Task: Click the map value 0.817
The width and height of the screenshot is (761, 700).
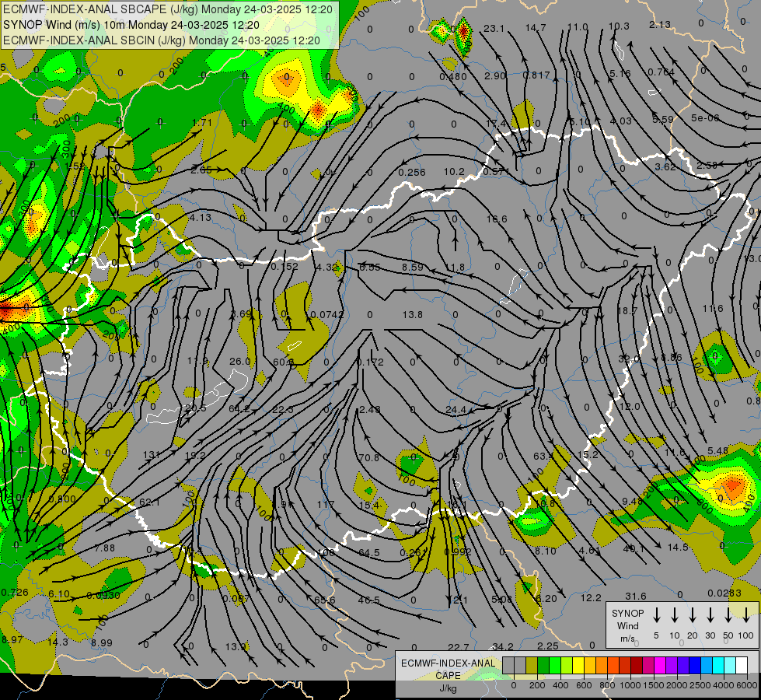Action: [536, 75]
